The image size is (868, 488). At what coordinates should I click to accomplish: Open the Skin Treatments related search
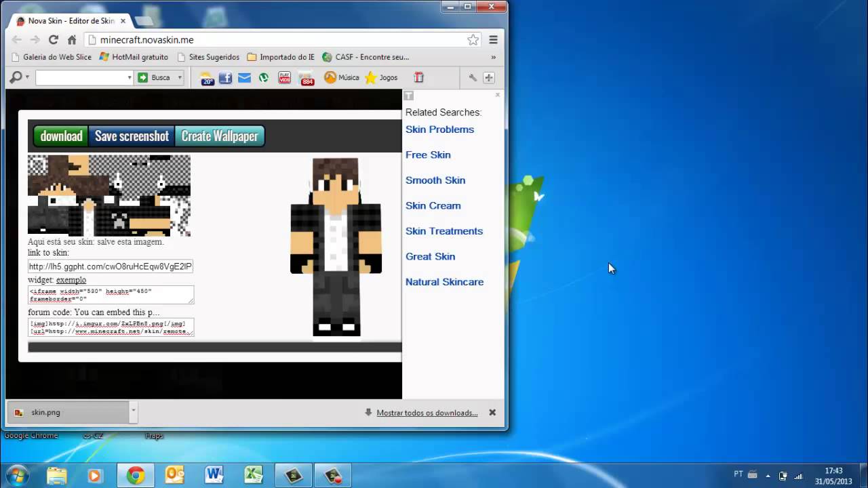click(444, 231)
